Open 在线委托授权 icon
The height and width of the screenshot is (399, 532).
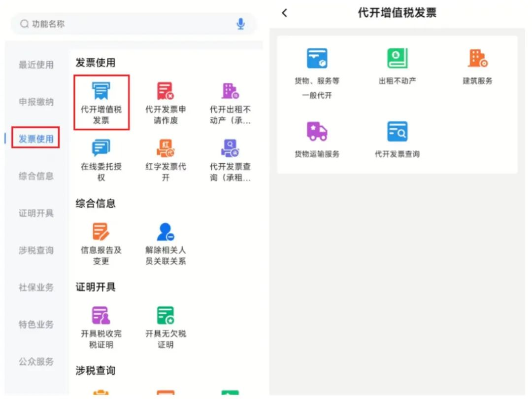click(101, 148)
